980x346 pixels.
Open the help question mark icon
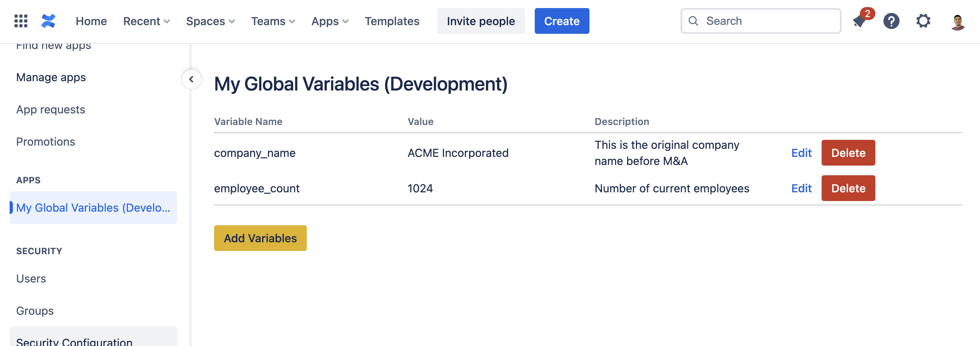click(x=891, y=21)
